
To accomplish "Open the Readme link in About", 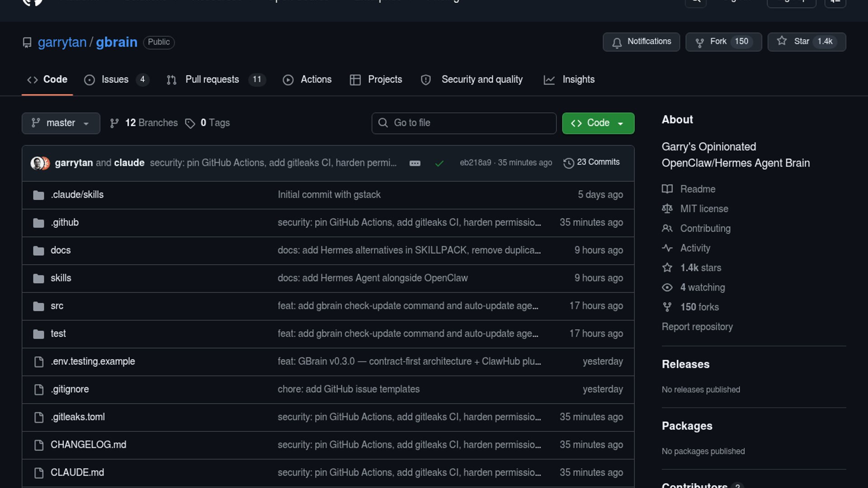I will click(697, 189).
